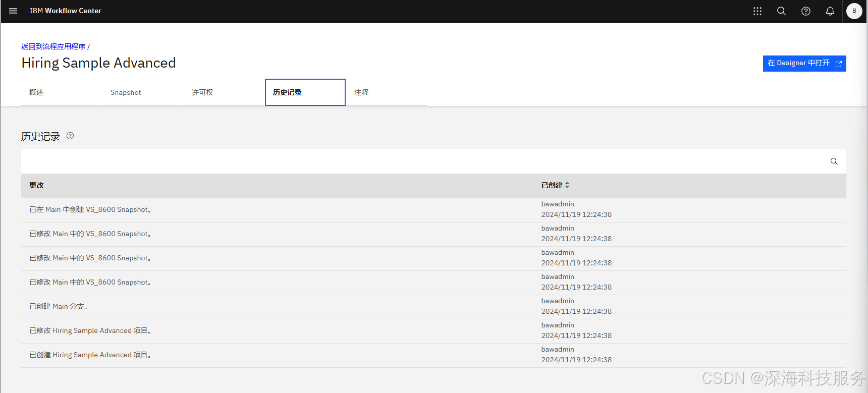
Task: Open the hamburger navigation menu
Action: point(13,11)
